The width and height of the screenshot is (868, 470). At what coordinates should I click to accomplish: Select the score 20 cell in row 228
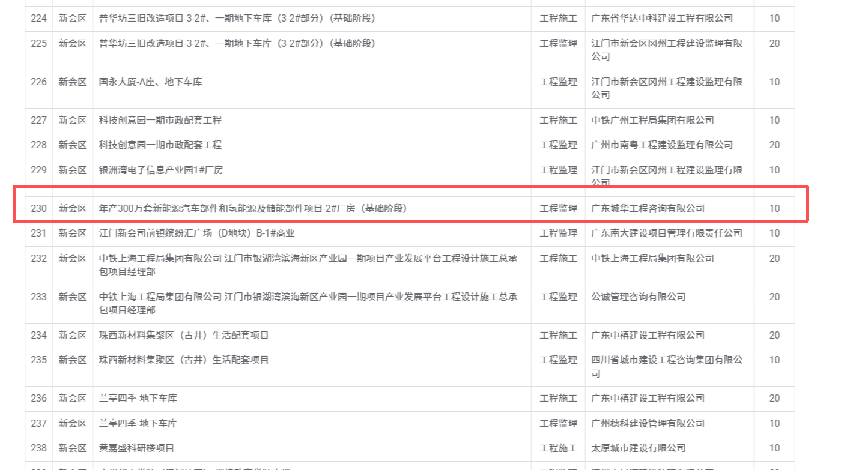pyautogui.click(x=774, y=145)
